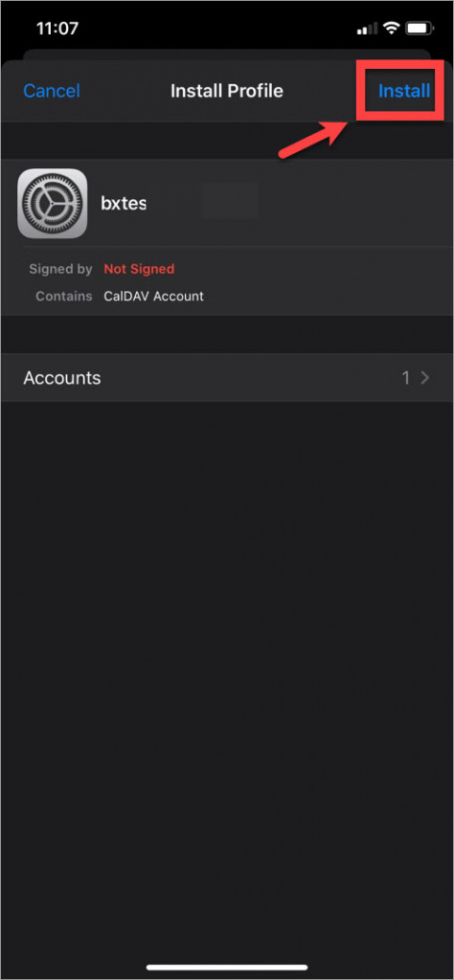Image resolution: width=454 pixels, height=980 pixels.
Task: Tap the 11:07 clock in status bar
Action: point(57,29)
